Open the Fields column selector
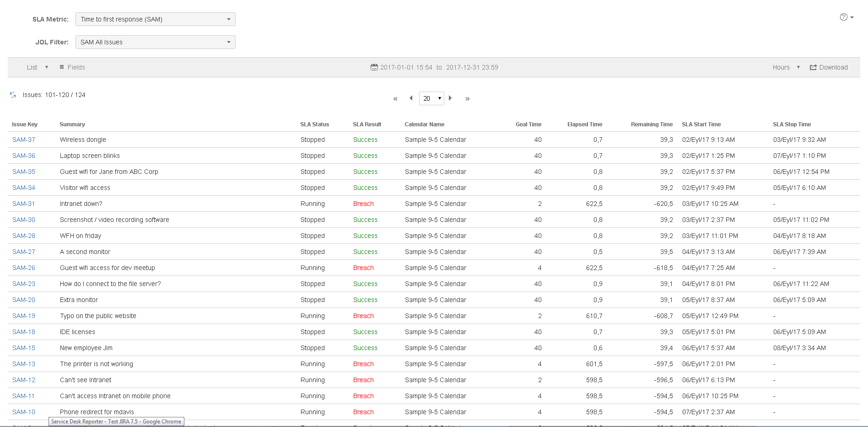 tap(72, 67)
